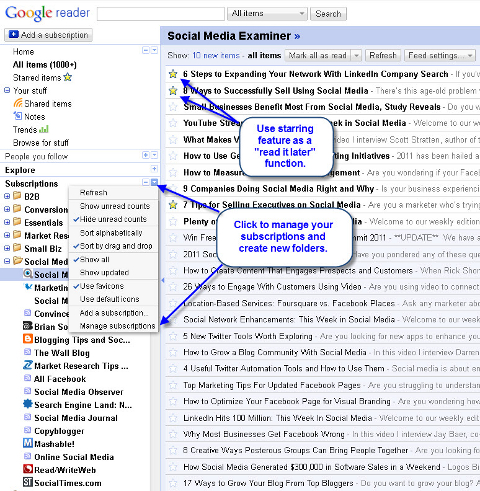Click the Market Research Tips favicon
Viewport: 480px width, 491px height.
tap(28, 365)
